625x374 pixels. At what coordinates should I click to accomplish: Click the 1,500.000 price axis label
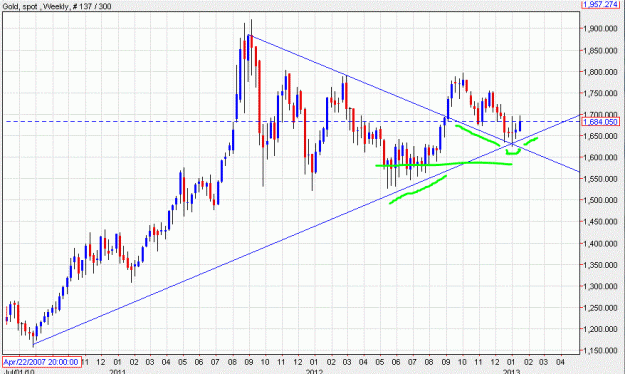601,200
